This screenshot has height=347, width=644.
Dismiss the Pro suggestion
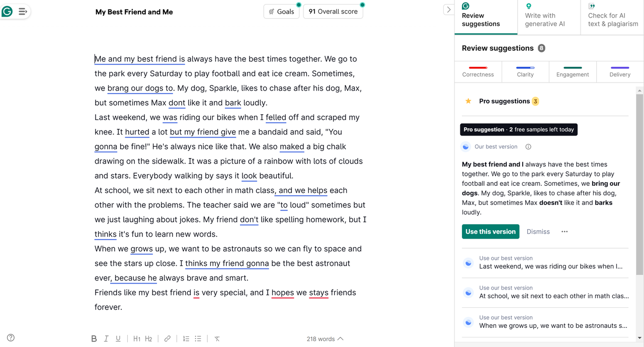pyautogui.click(x=538, y=232)
